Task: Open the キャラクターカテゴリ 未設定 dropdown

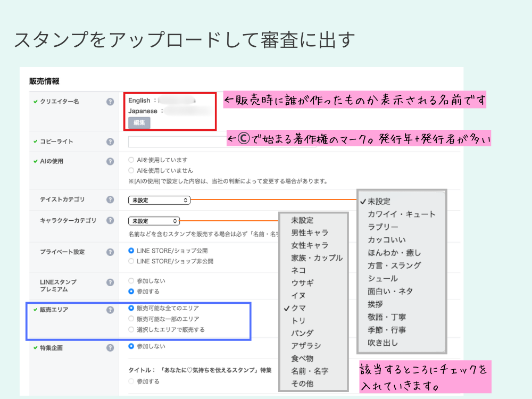Action: 154,220
